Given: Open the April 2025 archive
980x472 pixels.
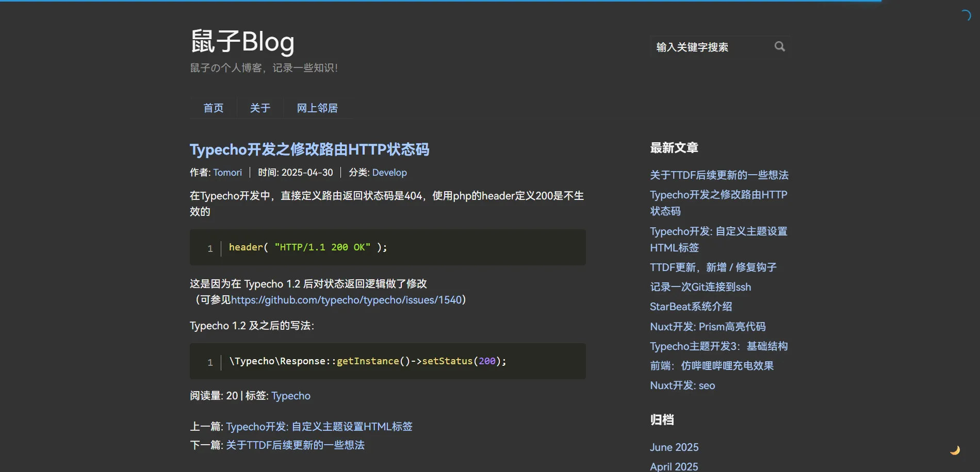Looking at the screenshot, I should point(674,466).
